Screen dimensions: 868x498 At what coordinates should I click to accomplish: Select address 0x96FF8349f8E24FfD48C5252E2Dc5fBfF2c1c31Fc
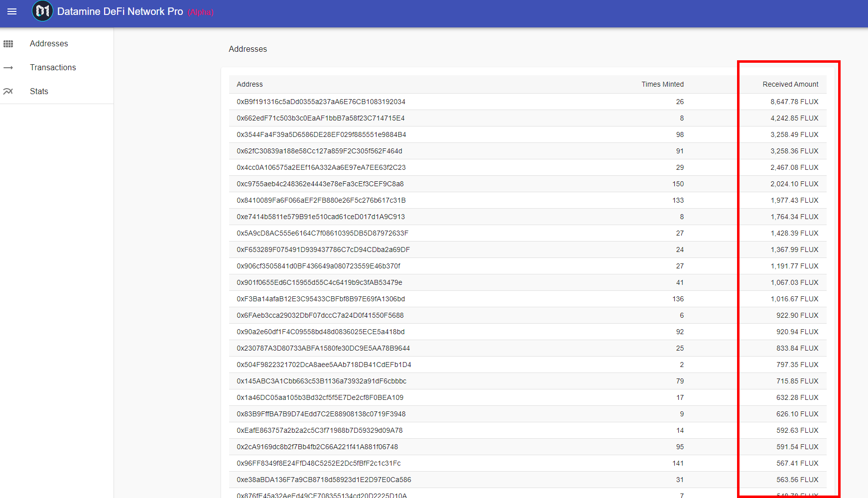(318, 463)
